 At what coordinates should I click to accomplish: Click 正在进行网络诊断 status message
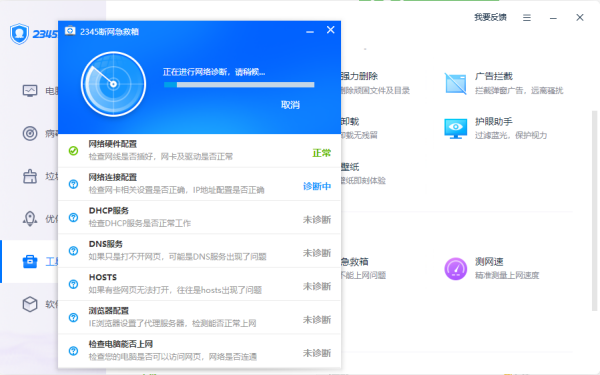(214, 72)
